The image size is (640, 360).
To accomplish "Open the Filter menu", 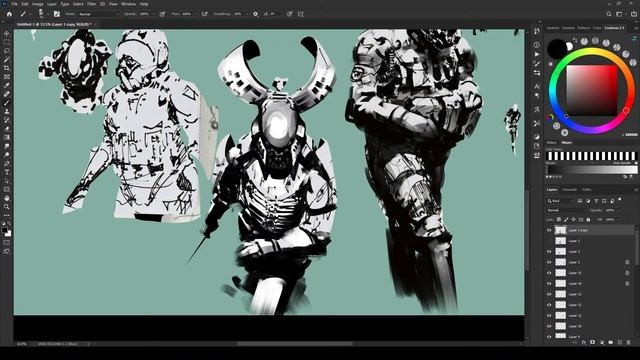I will [91, 4].
